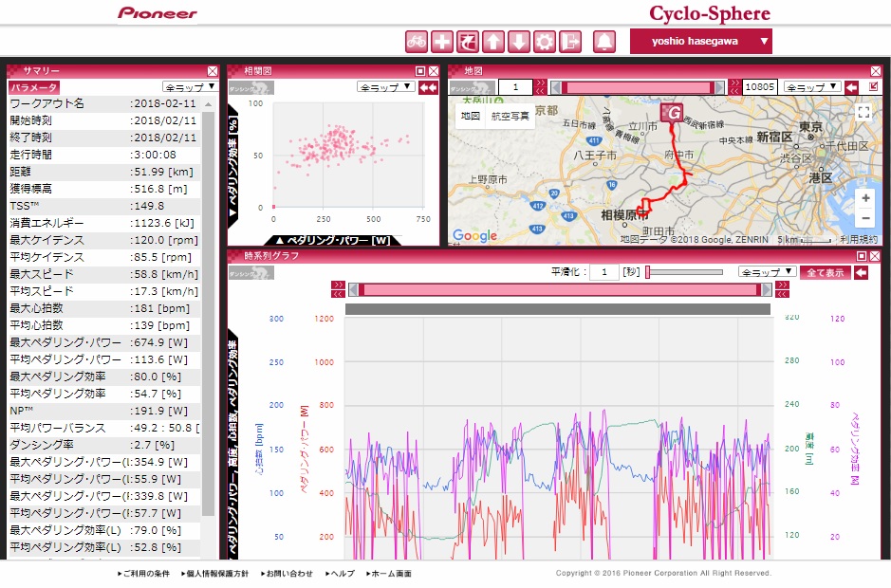The height and width of the screenshot is (588, 891).
Task: Toggle map fullscreen view
Action: (863, 112)
